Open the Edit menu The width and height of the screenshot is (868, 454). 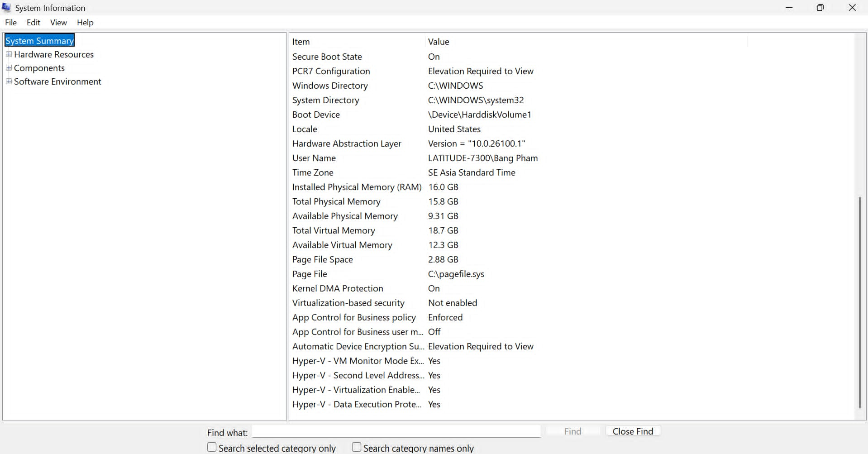[x=33, y=23]
